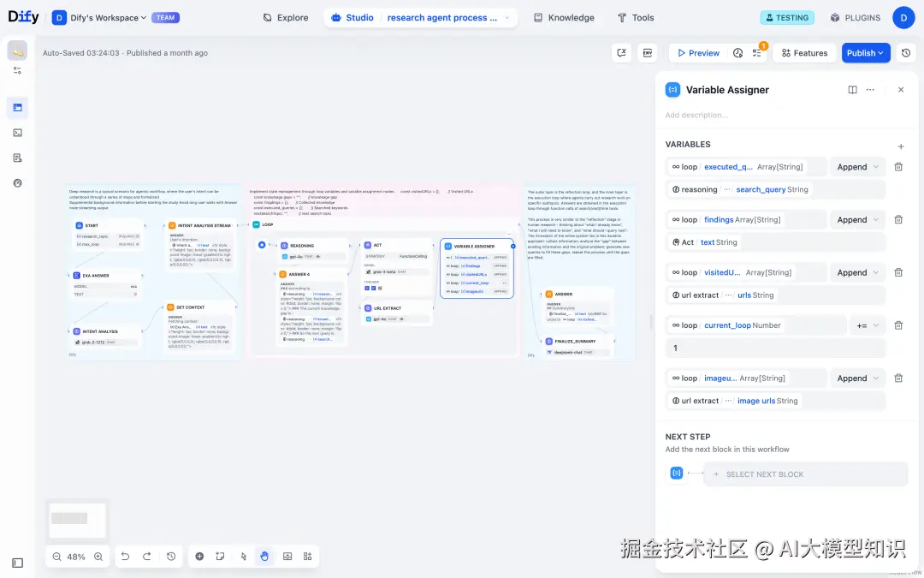Viewport: 924px width, 578px height.
Task: Add a new variable with plus icon
Action: coord(900,146)
